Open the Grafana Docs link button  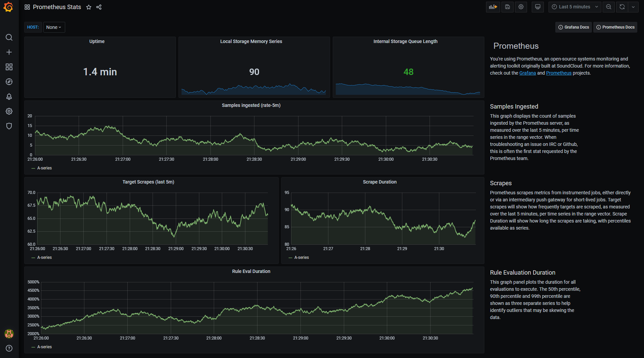point(573,27)
